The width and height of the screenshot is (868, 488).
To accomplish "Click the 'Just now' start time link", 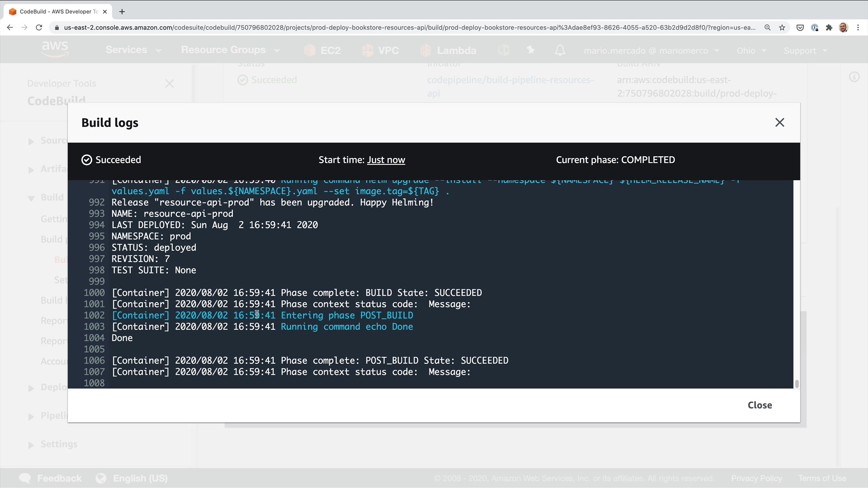I will pyautogui.click(x=386, y=160).
